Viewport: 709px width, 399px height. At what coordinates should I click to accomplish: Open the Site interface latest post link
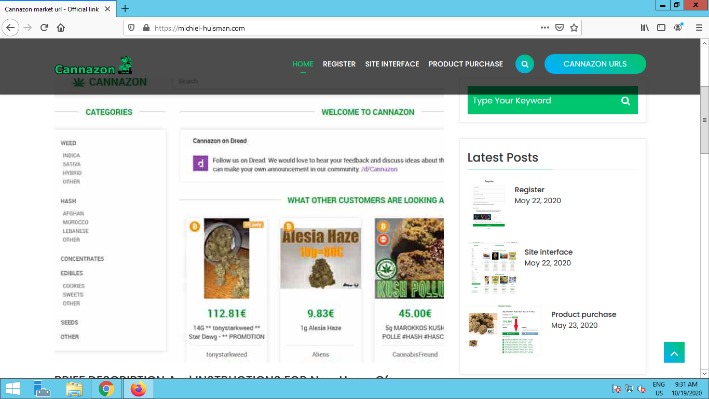pos(548,252)
